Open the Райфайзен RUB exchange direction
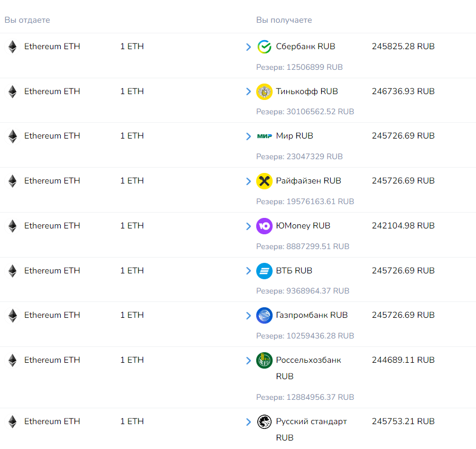Image resolution: width=476 pixels, height=449 pixels. [309, 181]
